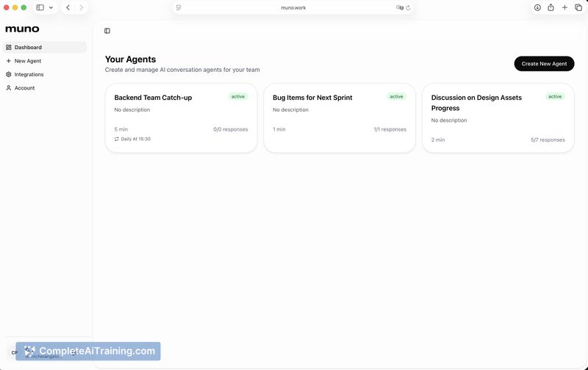Screen dimensions: 588x370
Task: Click the translate icon in address bar
Action: 400,7
